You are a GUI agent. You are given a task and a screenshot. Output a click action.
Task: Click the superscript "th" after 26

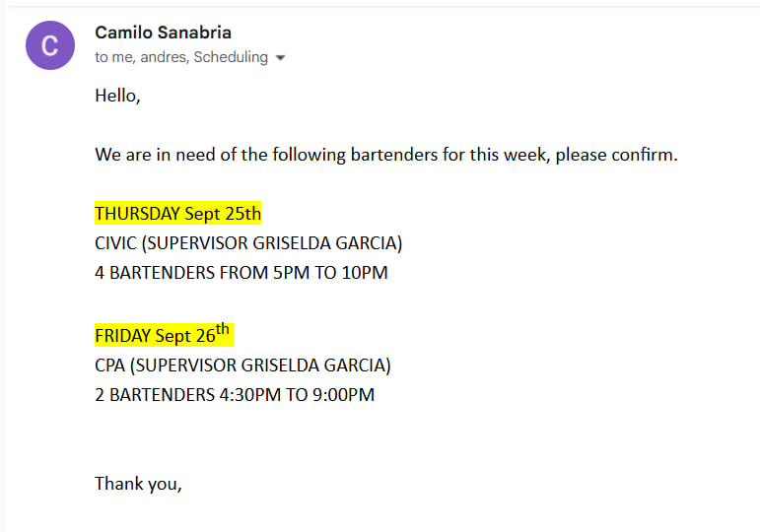click(223, 330)
